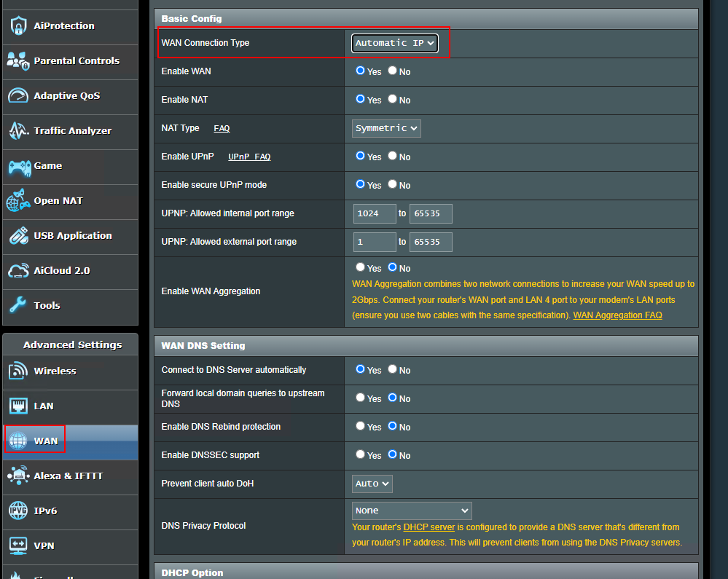Screen dimensions: 728x579
Task: Go to Parental Controls menu label
Action: coord(77,60)
